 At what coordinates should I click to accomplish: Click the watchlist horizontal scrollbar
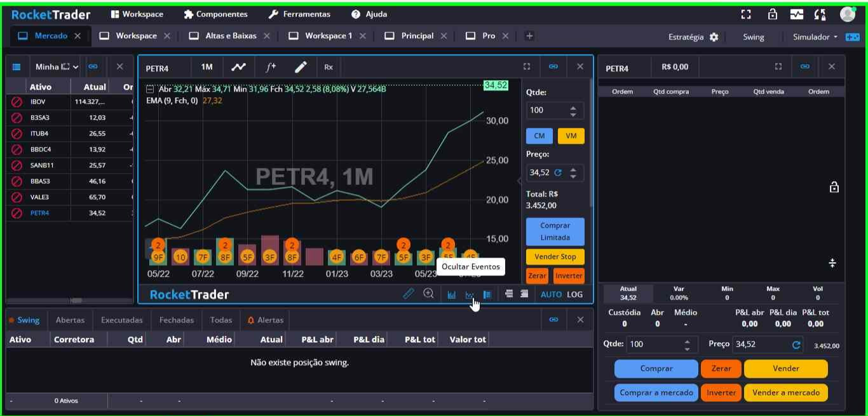(x=76, y=300)
